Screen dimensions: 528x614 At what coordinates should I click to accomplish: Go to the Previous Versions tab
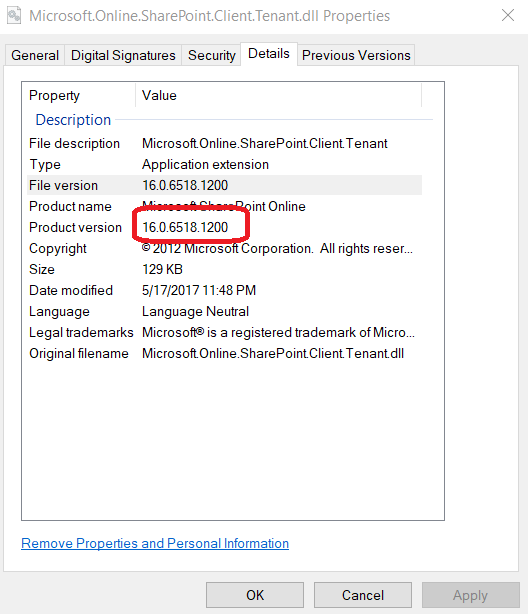pyautogui.click(x=356, y=55)
